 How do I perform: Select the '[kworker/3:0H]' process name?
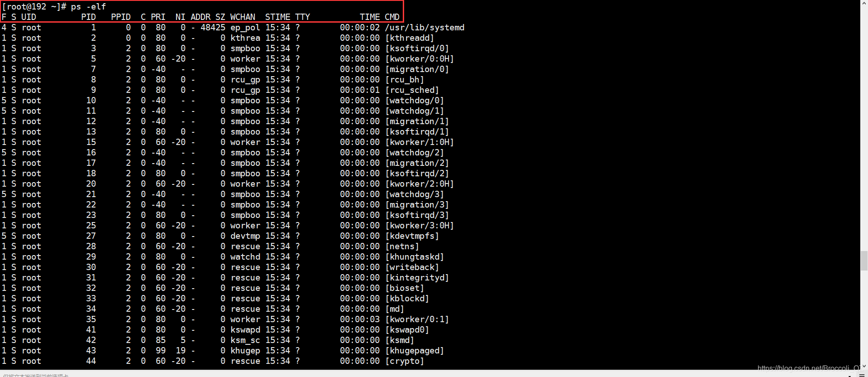(x=420, y=226)
